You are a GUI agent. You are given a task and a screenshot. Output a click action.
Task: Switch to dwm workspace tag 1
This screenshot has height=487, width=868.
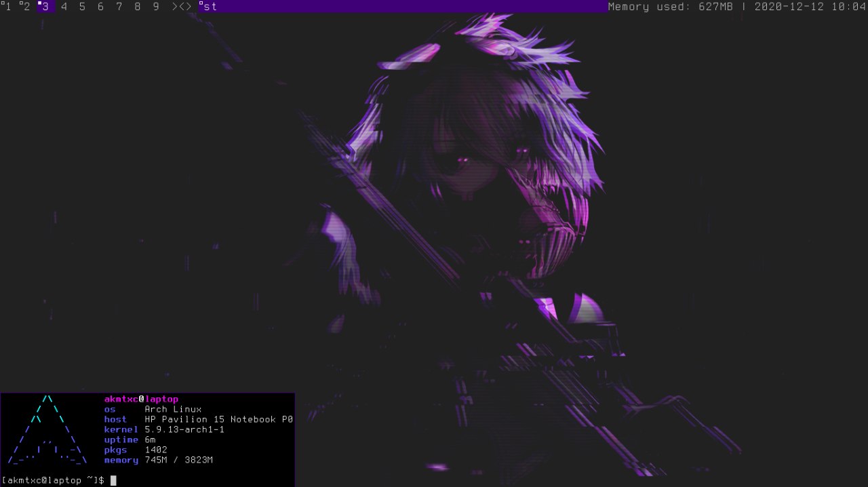coord(9,7)
